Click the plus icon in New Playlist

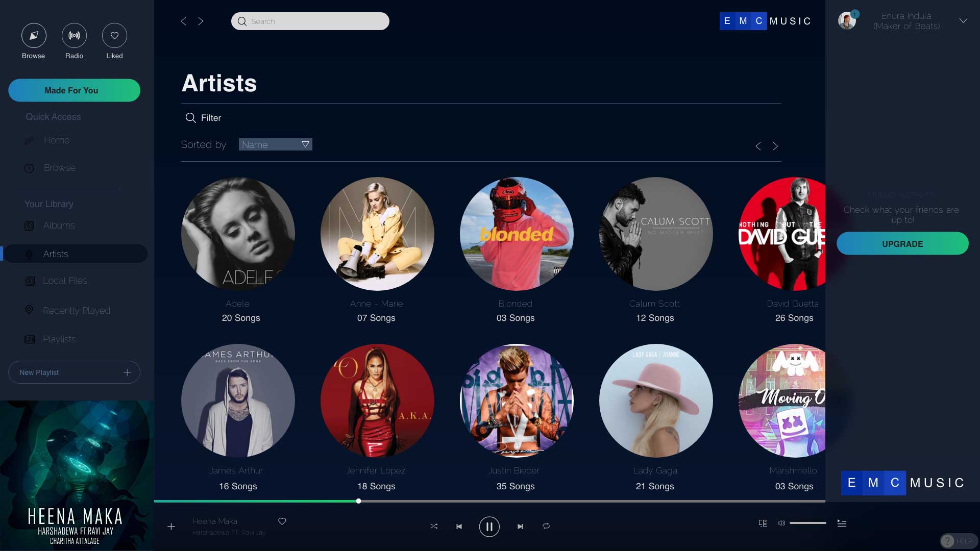pyautogui.click(x=128, y=372)
